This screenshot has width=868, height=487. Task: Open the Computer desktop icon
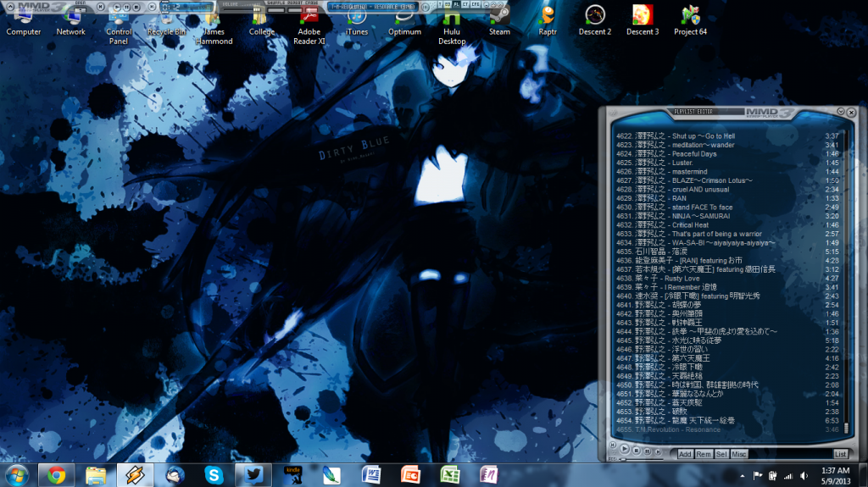click(x=23, y=21)
